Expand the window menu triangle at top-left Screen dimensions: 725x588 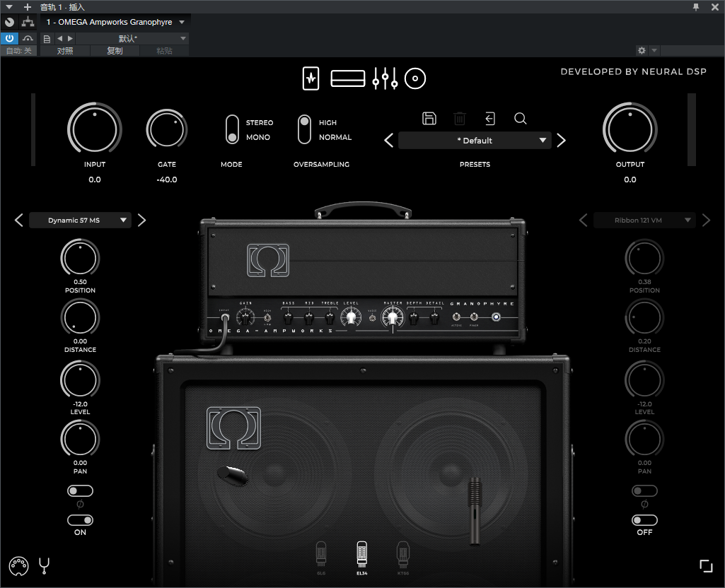tap(8, 7)
